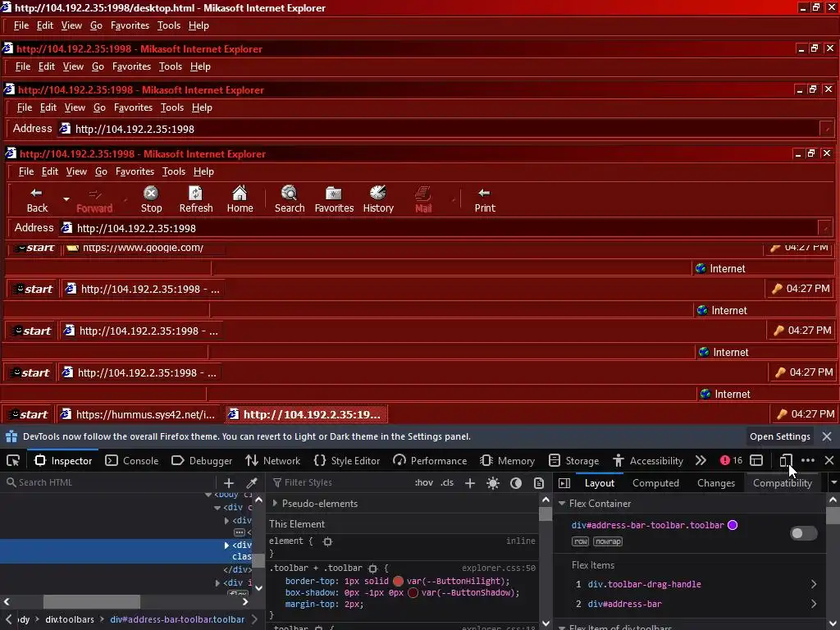Collapse the Flex Container section
The width and height of the screenshot is (840, 630).
[562, 504]
